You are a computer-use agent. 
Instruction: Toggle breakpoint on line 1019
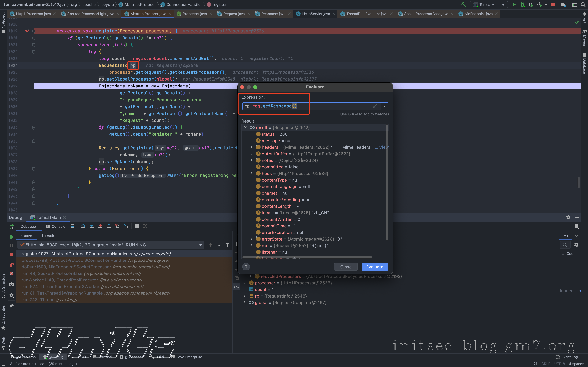[x=27, y=31]
